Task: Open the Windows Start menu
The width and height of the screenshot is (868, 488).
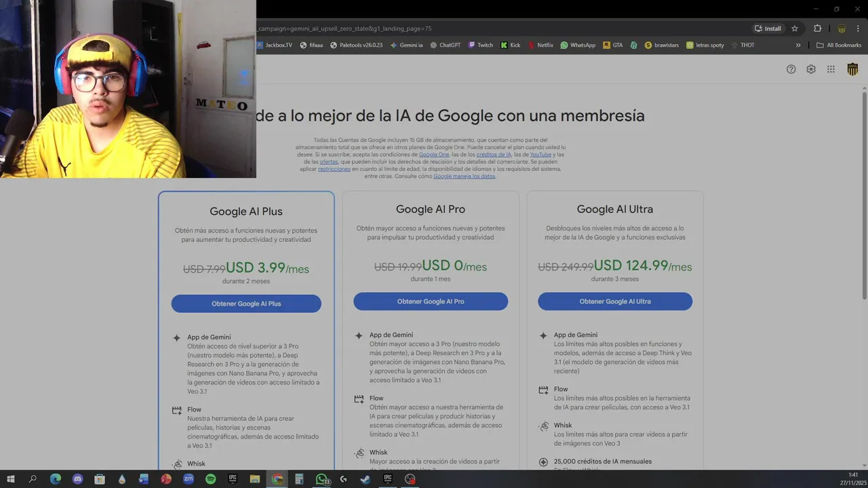Action: pyautogui.click(x=10, y=479)
